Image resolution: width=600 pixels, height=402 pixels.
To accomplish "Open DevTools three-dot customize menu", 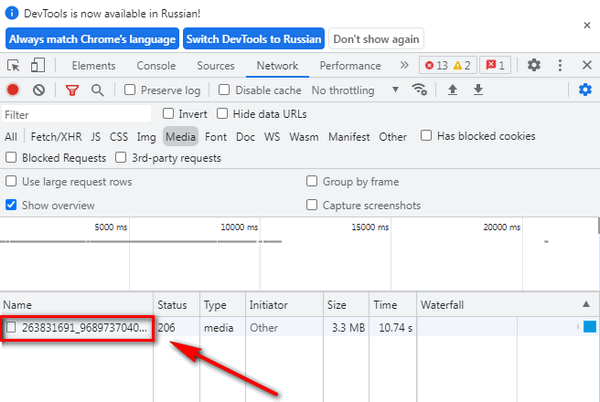I will point(559,66).
